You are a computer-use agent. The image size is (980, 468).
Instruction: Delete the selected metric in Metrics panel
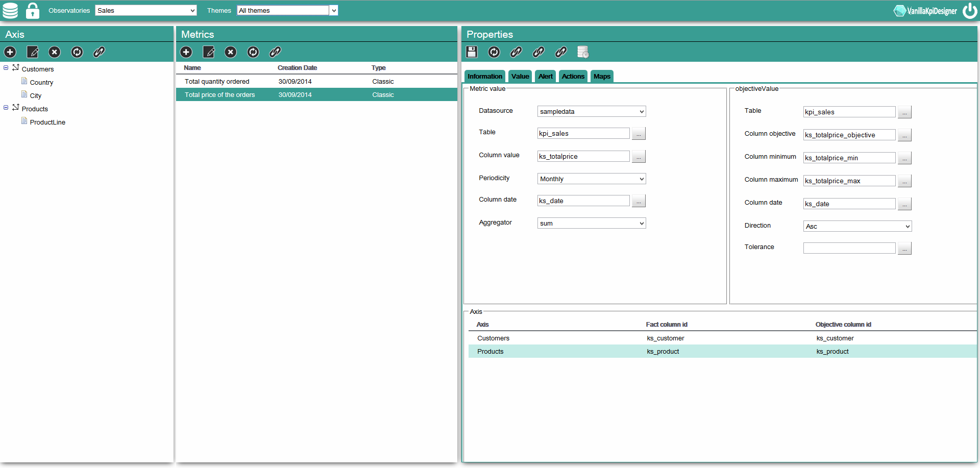(x=231, y=52)
